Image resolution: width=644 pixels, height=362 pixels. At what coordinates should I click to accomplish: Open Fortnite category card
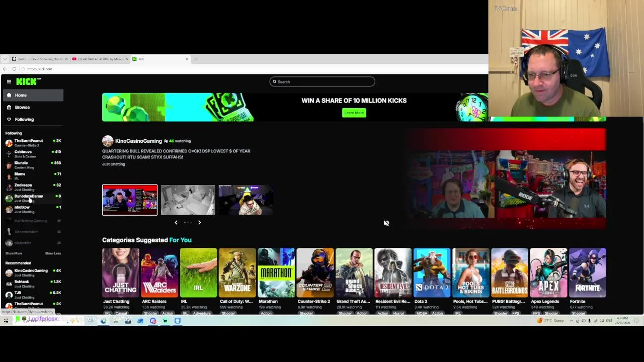pyautogui.click(x=588, y=272)
